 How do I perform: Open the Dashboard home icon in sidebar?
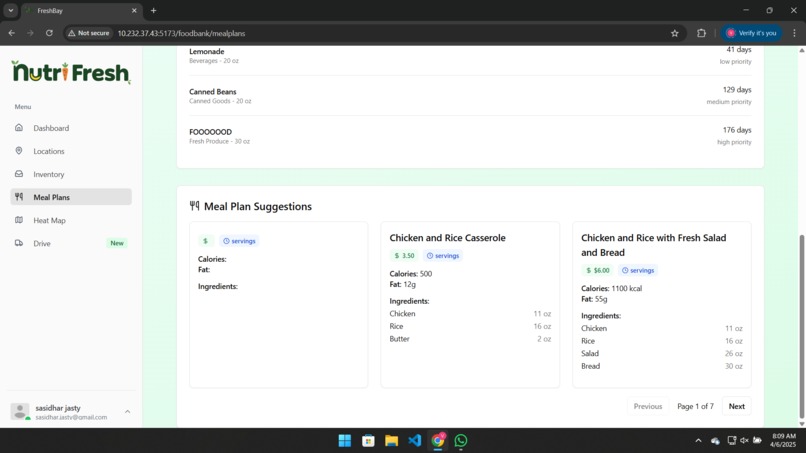tap(19, 128)
